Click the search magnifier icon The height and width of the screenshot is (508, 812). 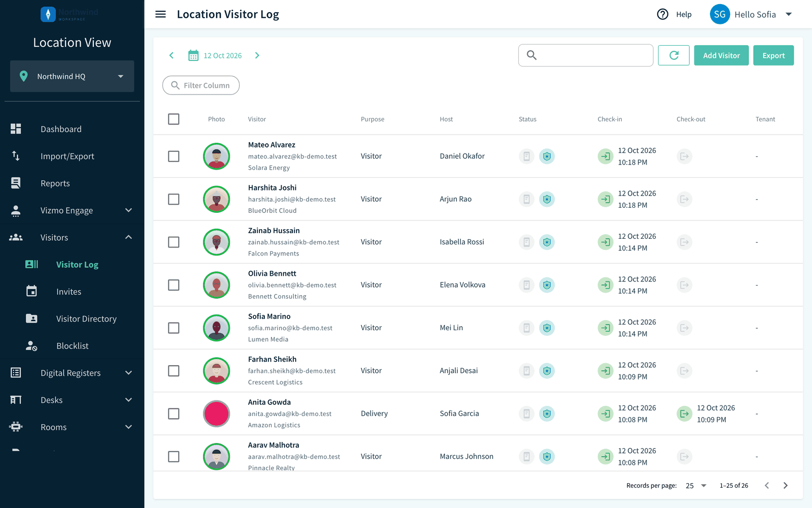coord(531,55)
